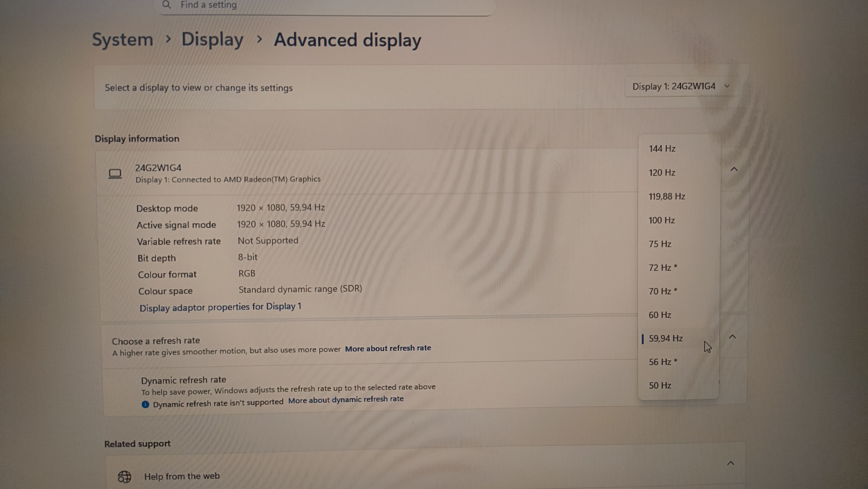868x489 pixels.
Task: Click the monitor icon beside 24G2W1G4
Action: [x=115, y=174]
